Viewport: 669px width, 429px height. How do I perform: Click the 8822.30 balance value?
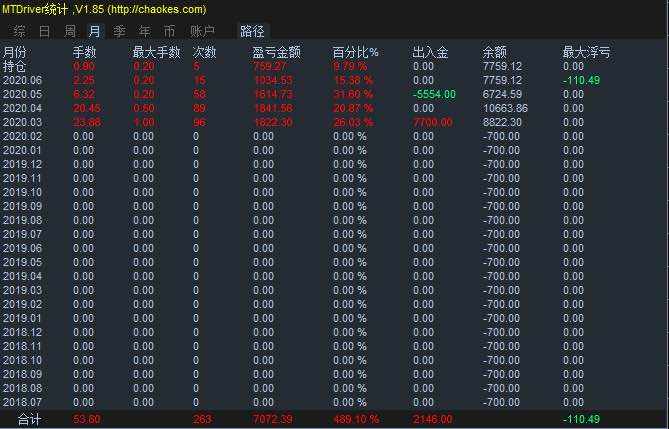tap(502, 122)
